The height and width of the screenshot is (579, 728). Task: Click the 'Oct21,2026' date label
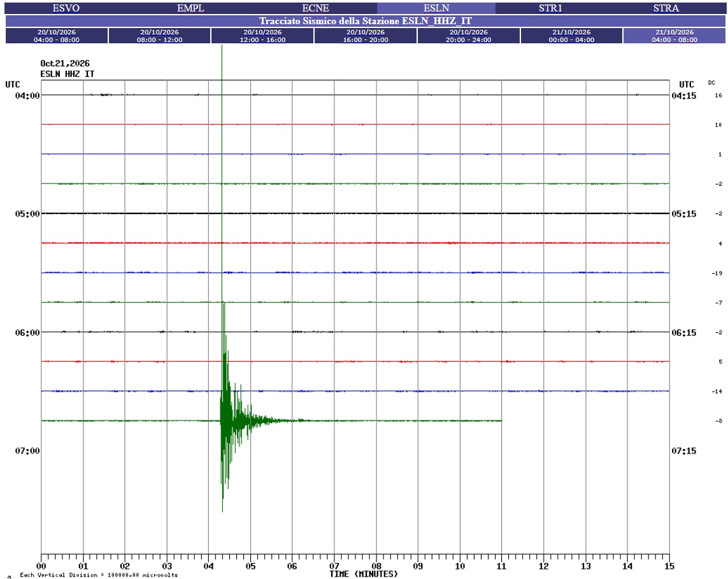(65, 64)
